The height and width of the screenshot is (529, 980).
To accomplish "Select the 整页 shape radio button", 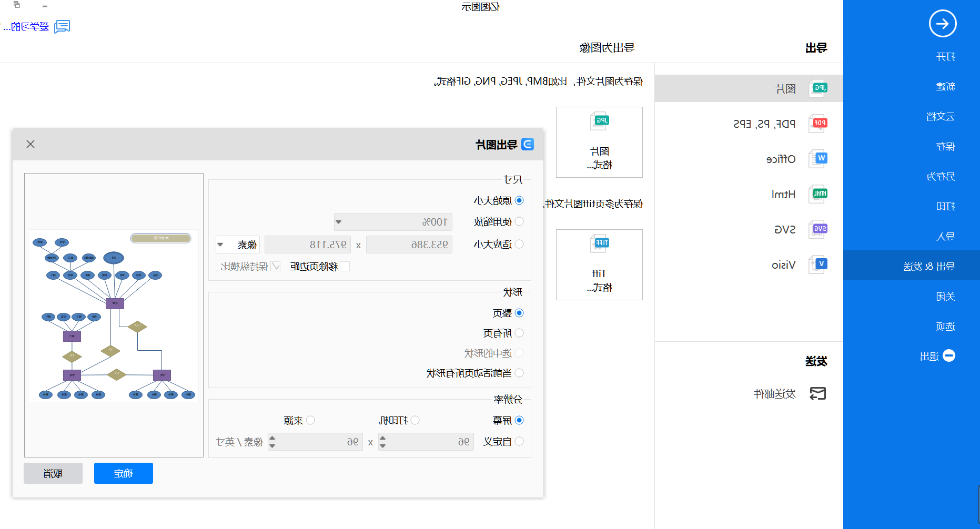I will tap(519, 313).
